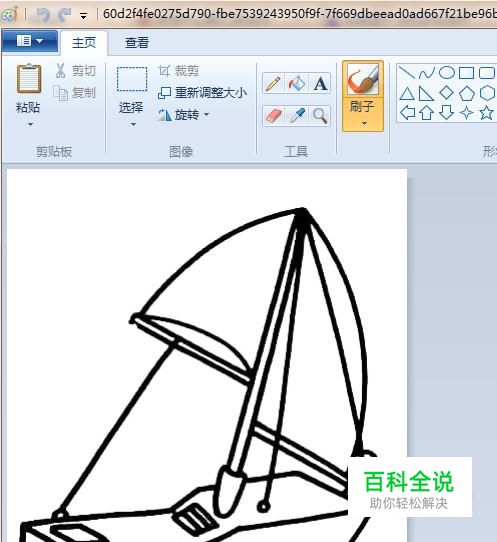The width and height of the screenshot is (497, 542).
Task: Open the Customize Quick Access Toolbar dropdown
Action: pos(83,15)
